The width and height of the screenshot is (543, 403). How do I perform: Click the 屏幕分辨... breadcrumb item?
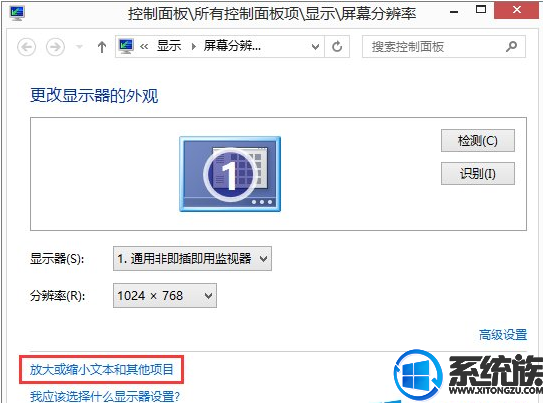232,46
